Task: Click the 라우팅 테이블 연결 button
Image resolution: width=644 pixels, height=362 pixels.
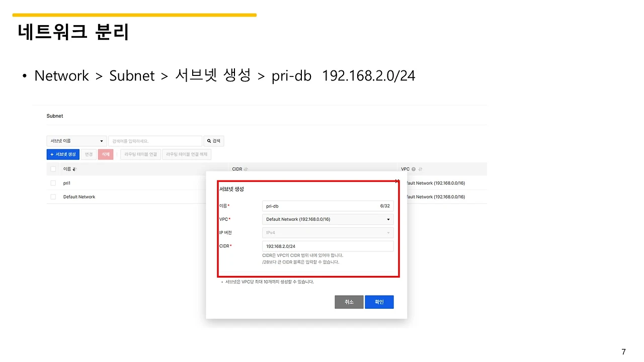Action: [x=141, y=154]
